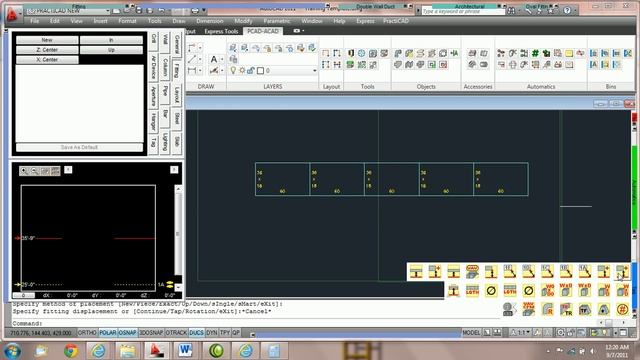Screen dimensions: 640x360
Task: Toggle ORTHO mode in status bar
Action: (87, 333)
